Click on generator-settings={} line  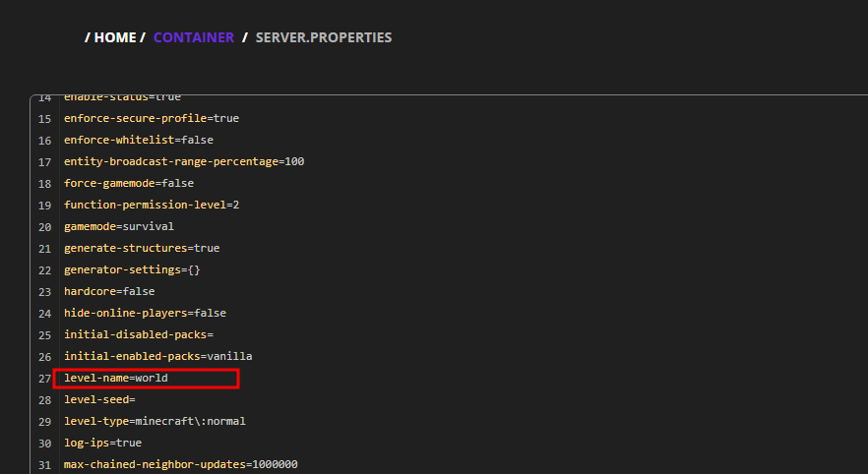point(132,269)
